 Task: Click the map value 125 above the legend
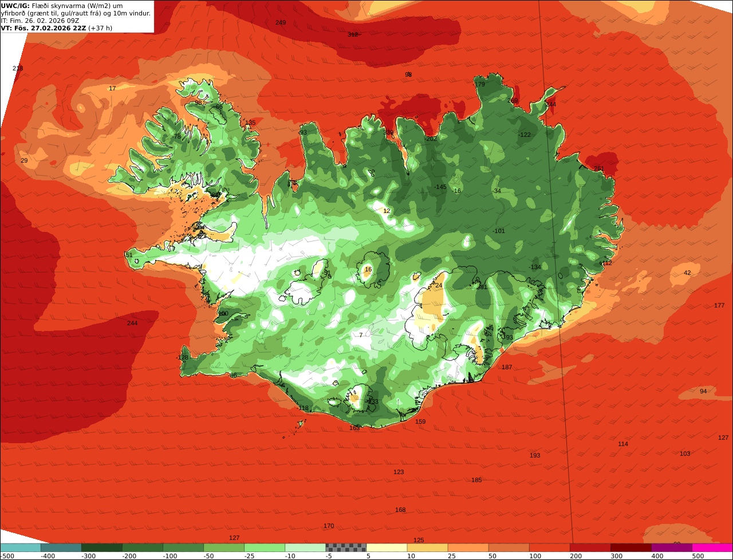pyautogui.click(x=419, y=541)
